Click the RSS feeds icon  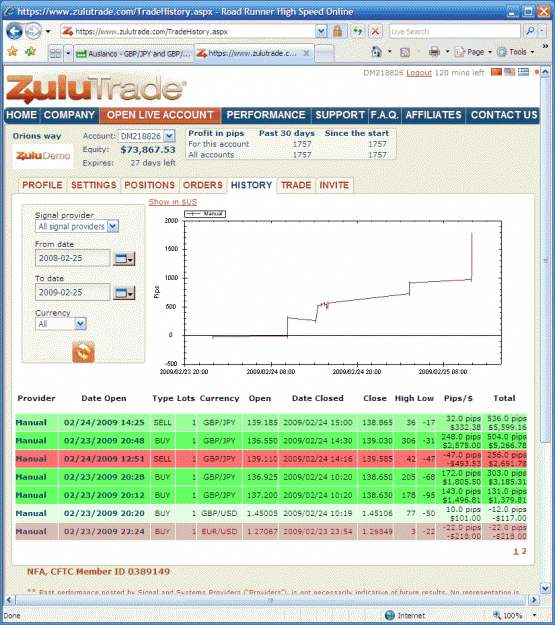pos(405,52)
